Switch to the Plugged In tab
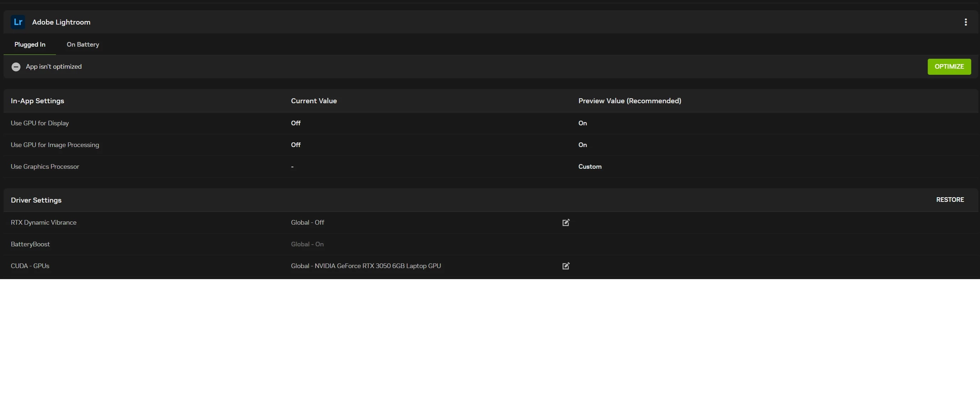This screenshot has width=980, height=403. (30, 45)
